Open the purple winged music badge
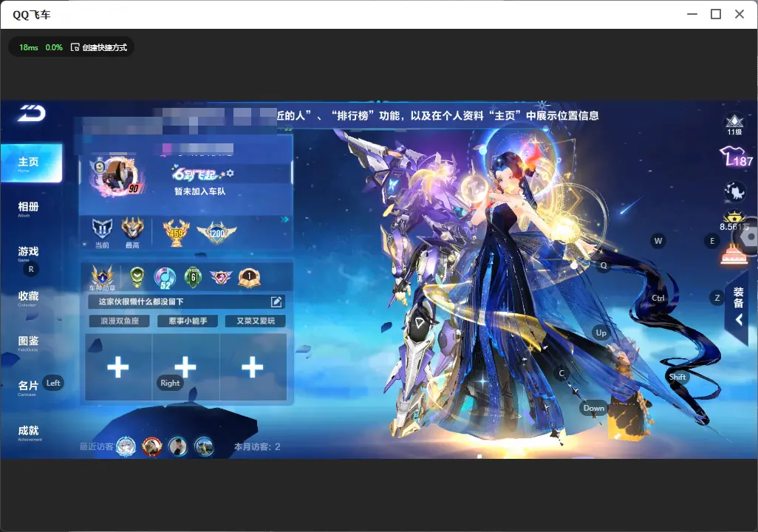 221,277
